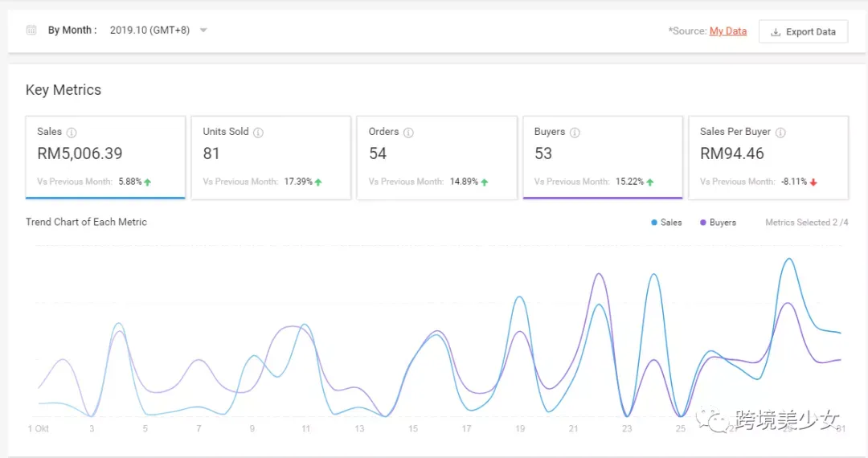The width and height of the screenshot is (868, 458).
Task: Click the purple Buyers legend dot
Action: (x=703, y=223)
